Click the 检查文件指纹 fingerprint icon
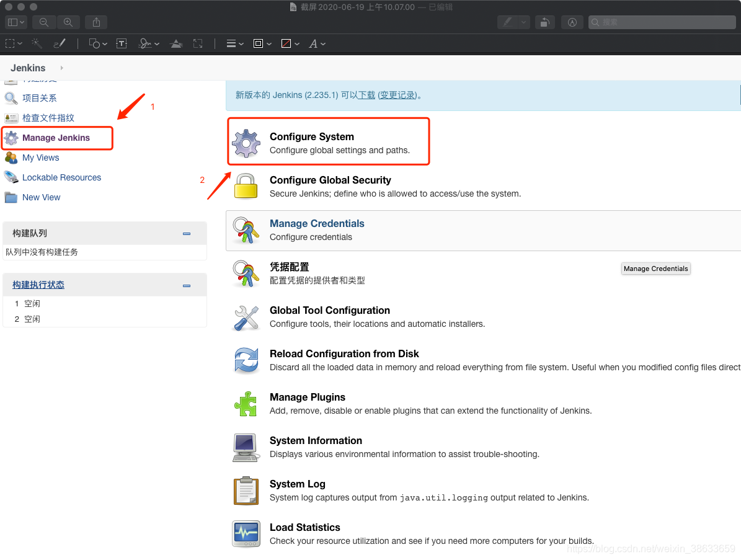The image size is (741, 560). click(11, 118)
